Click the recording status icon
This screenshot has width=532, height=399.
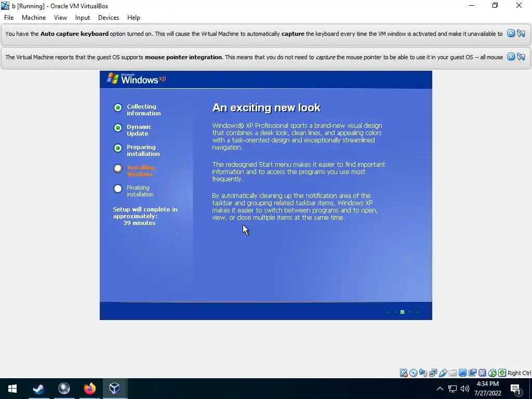click(x=472, y=373)
